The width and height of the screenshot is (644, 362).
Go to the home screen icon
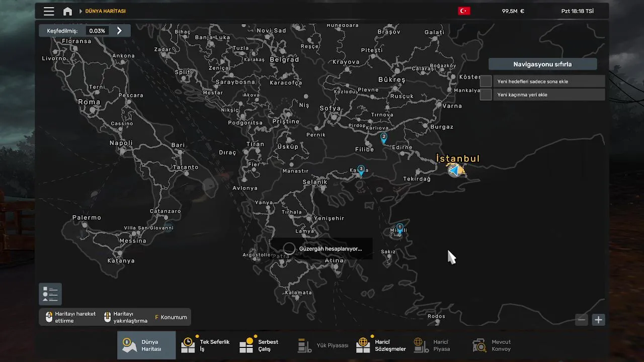67,11
